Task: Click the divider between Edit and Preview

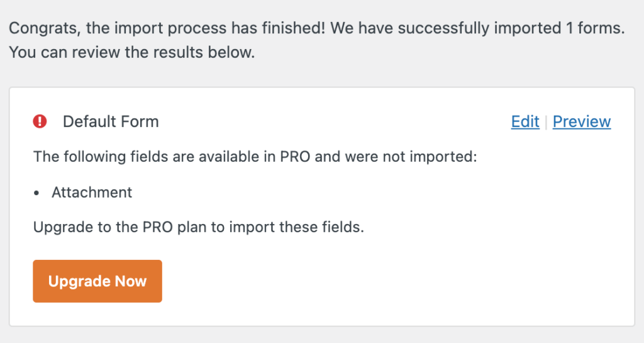Action: (546, 121)
